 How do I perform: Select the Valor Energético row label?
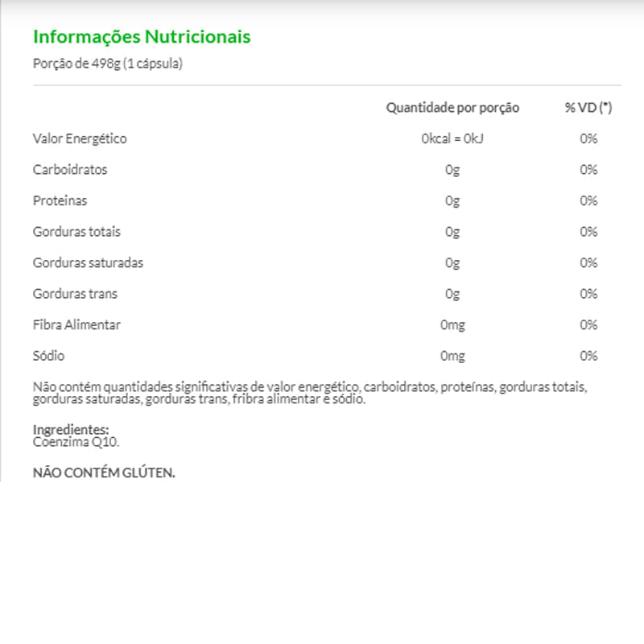[80, 138]
